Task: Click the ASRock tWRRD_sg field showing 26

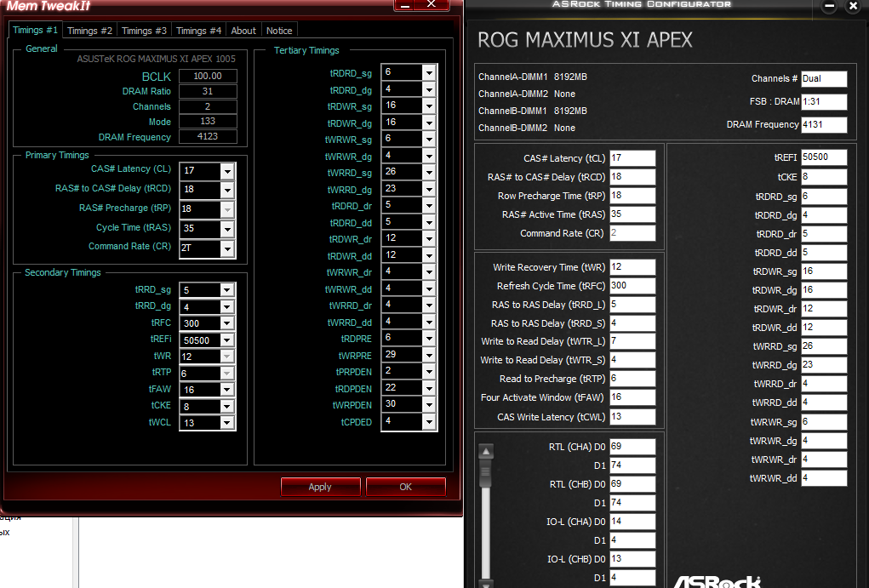Action: (x=824, y=346)
